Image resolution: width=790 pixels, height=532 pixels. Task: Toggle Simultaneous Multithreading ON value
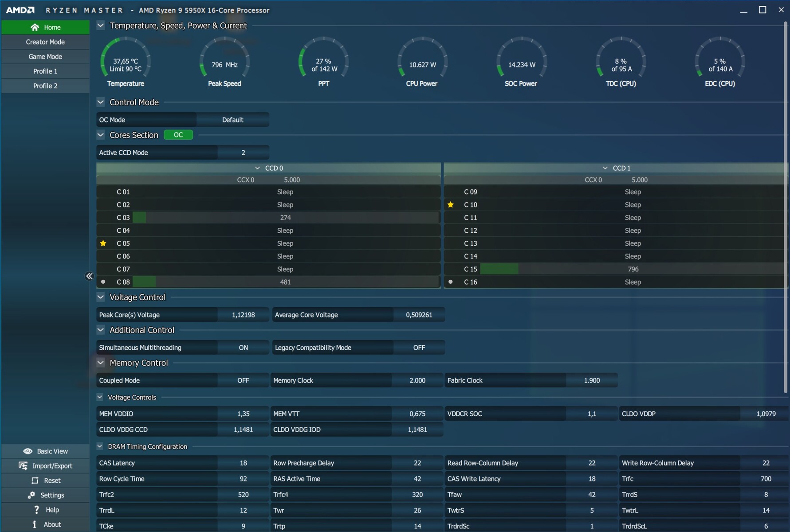click(x=243, y=348)
